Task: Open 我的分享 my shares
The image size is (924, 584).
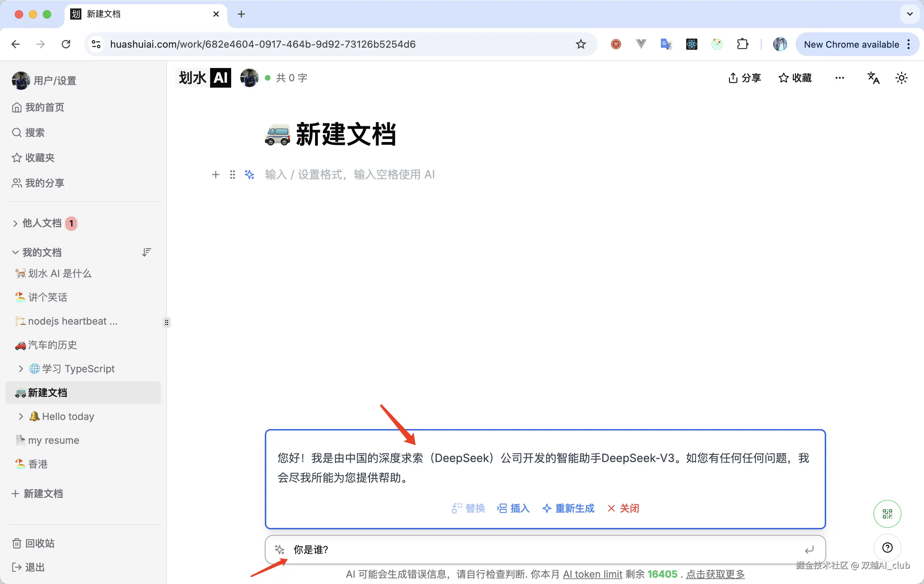Action: (38, 183)
